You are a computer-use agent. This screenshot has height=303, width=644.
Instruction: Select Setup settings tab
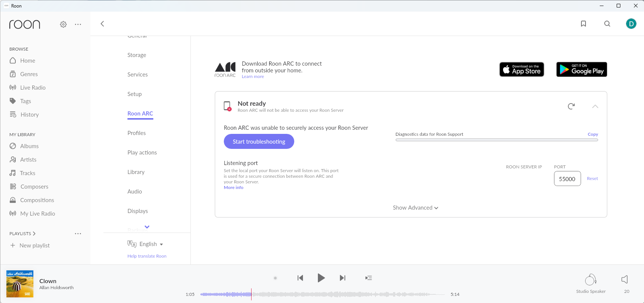click(x=135, y=94)
